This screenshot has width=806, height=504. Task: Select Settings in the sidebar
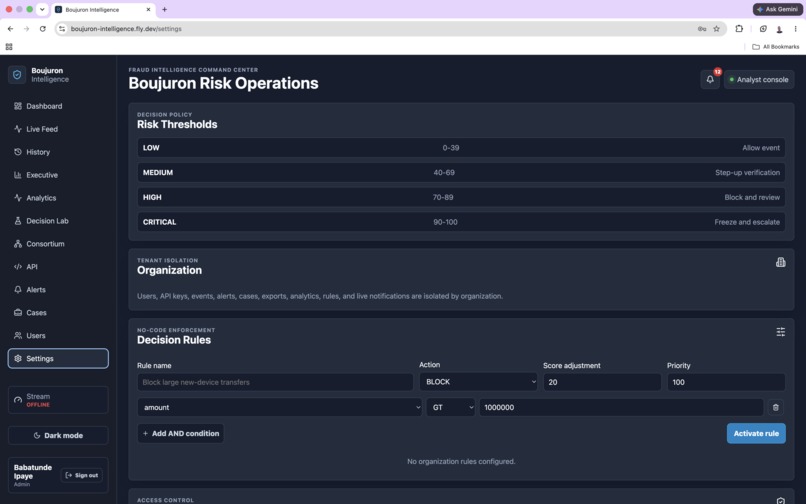pyautogui.click(x=58, y=358)
